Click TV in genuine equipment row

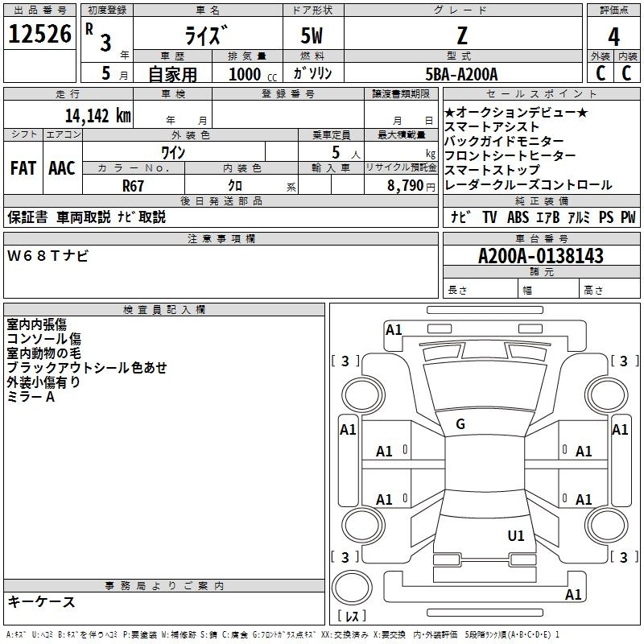pos(489,217)
